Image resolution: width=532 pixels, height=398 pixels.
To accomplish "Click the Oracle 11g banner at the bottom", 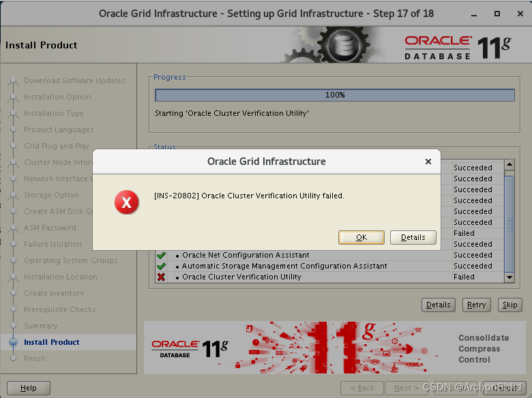I will tap(334, 348).
